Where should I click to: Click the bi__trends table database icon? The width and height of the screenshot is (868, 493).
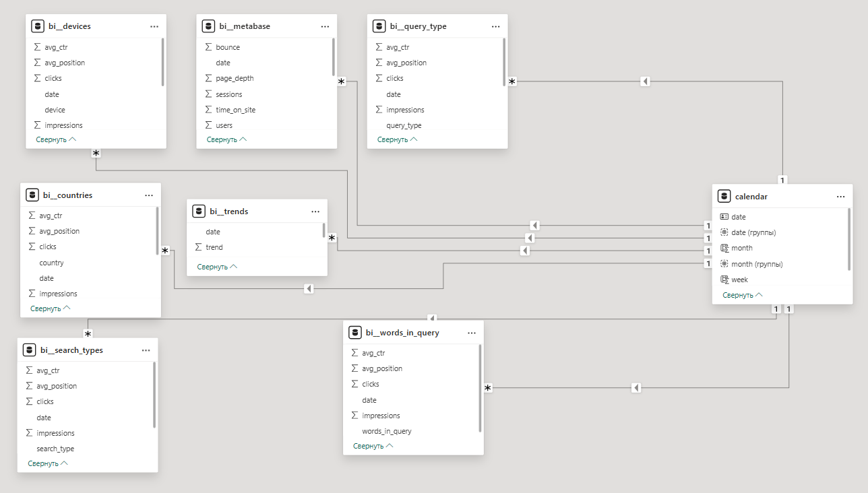[x=199, y=211]
